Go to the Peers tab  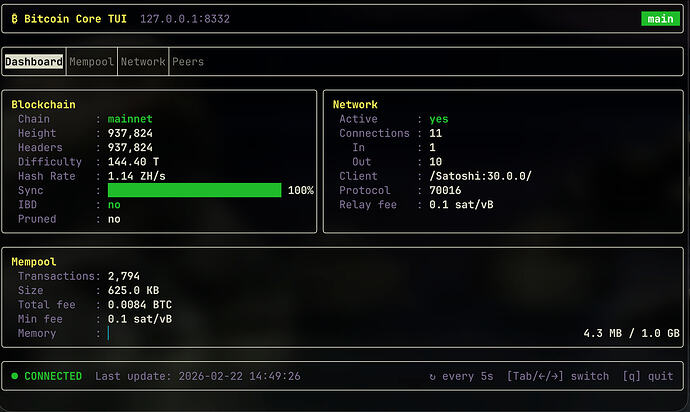187,62
